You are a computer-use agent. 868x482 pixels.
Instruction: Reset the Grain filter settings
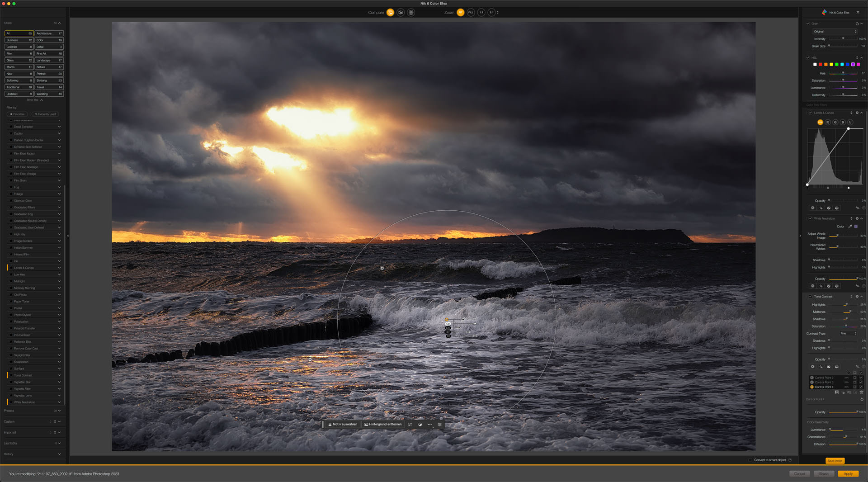click(x=857, y=24)
